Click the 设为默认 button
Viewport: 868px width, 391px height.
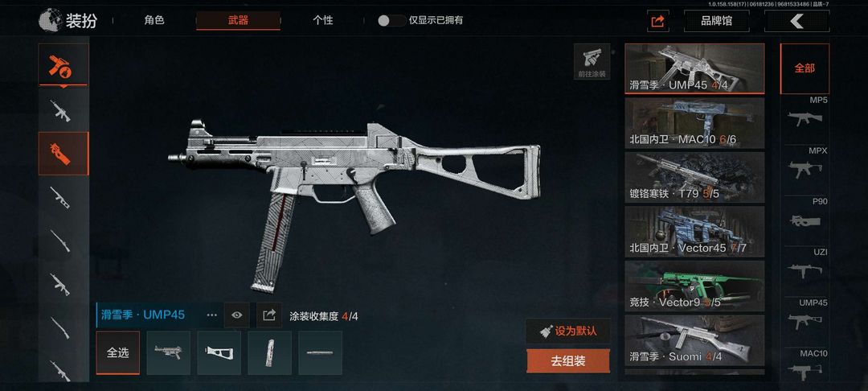click(x=568, y=331)
